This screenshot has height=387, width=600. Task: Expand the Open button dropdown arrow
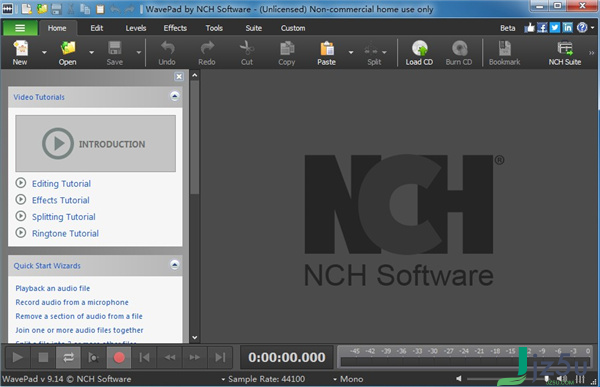point(91,52)
